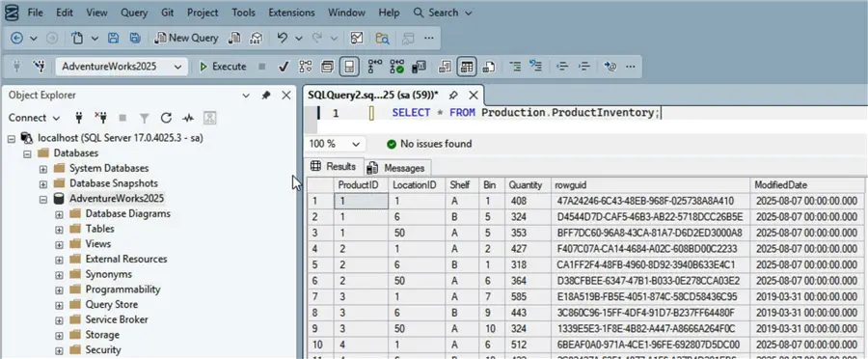Collapse the localhost server node

pos(11,138)
